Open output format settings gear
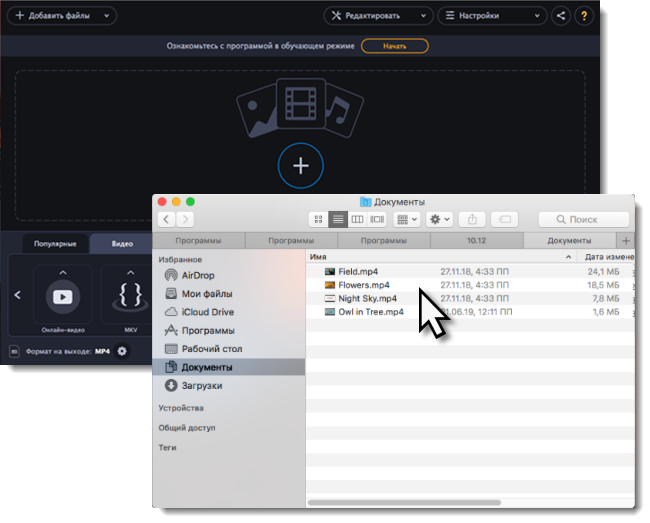Screen dimensions: 650x523 point(122,351)
